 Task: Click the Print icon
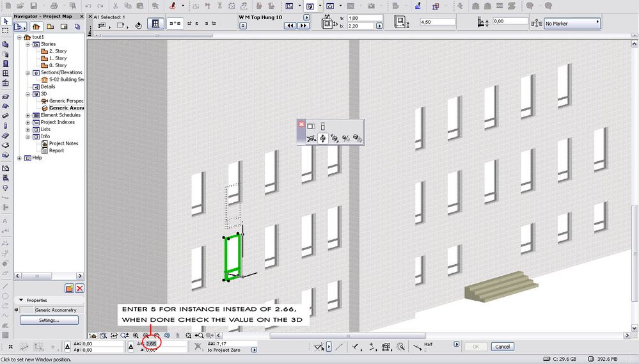tap(54, 6)
